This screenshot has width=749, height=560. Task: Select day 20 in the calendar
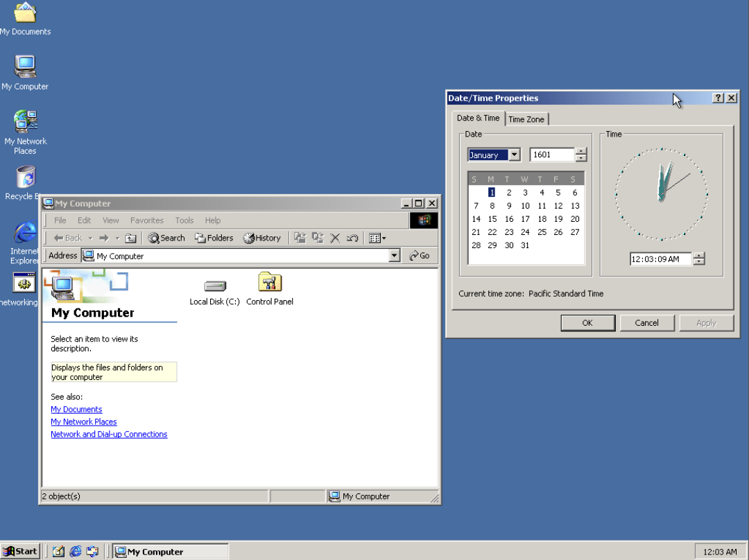[575, 218]
